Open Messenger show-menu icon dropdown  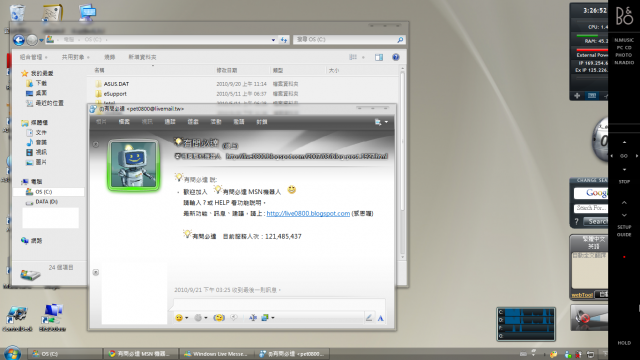[381, 122]
